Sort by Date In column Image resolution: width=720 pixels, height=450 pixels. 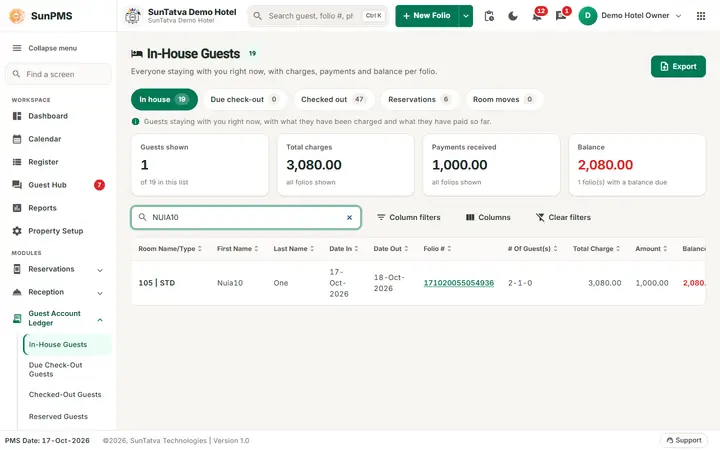(x=344, y=248)
